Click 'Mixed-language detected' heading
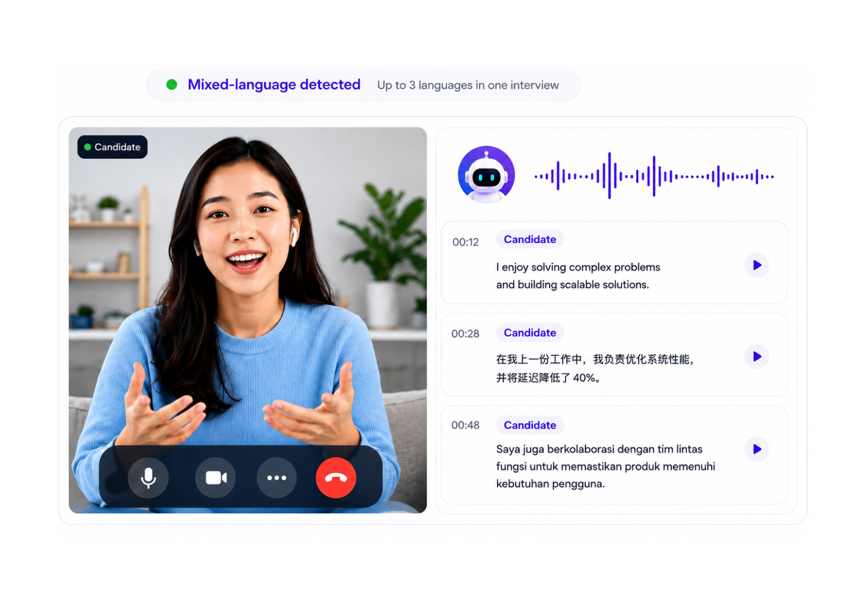 tap(274, 84)
